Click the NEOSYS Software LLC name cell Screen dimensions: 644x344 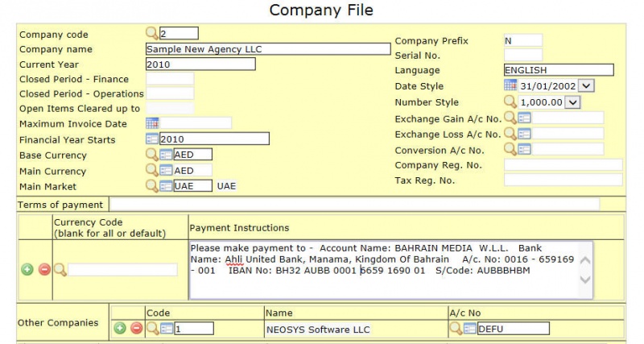[x=318, y=329]
